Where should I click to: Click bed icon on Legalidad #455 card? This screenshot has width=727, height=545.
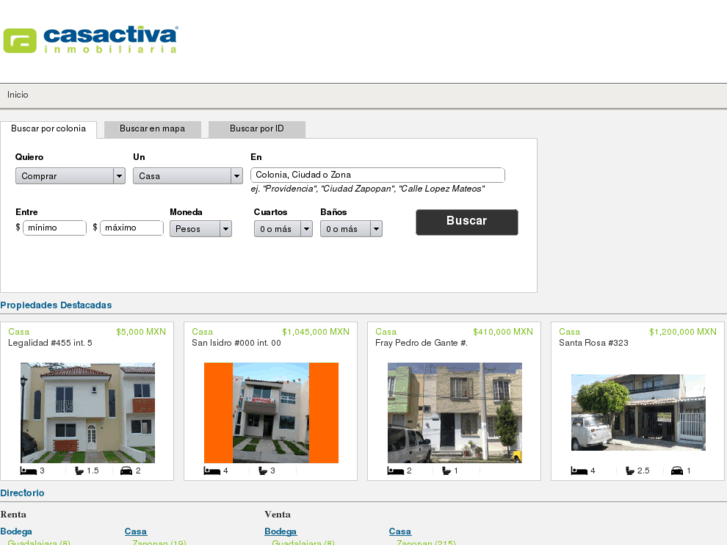click(x=28, y=471)
